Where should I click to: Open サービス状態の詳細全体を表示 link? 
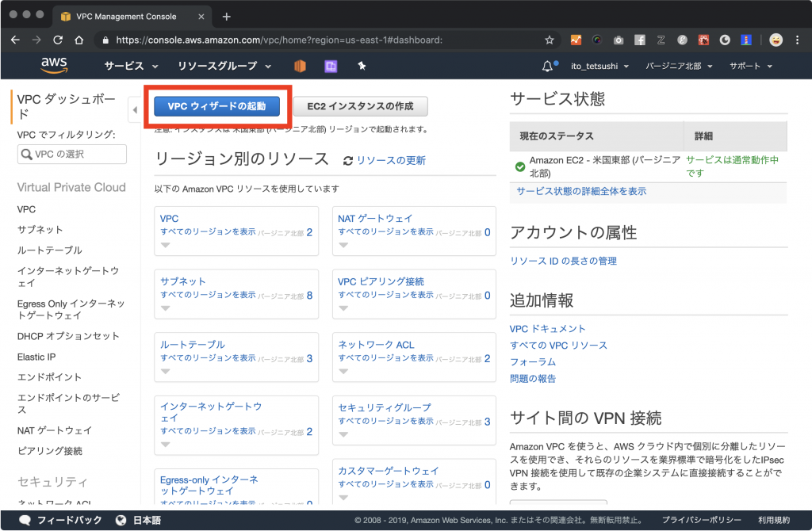(x=581, y=191)
